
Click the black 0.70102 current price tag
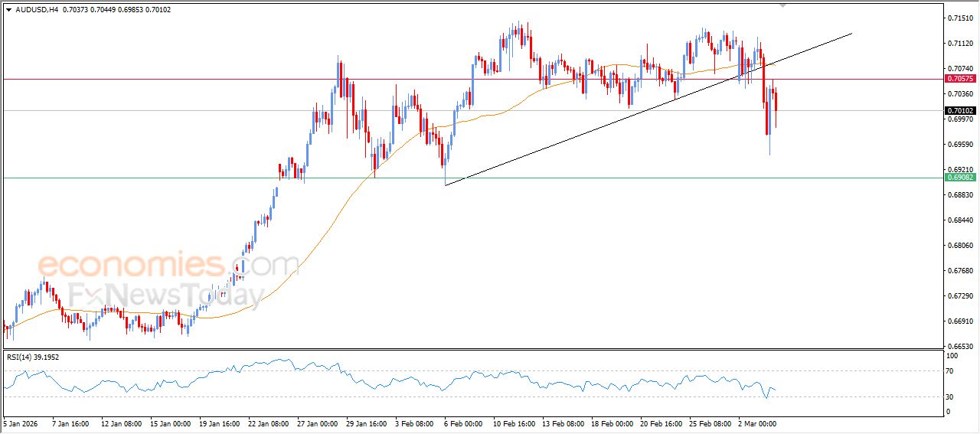click(x=959, y=111)
